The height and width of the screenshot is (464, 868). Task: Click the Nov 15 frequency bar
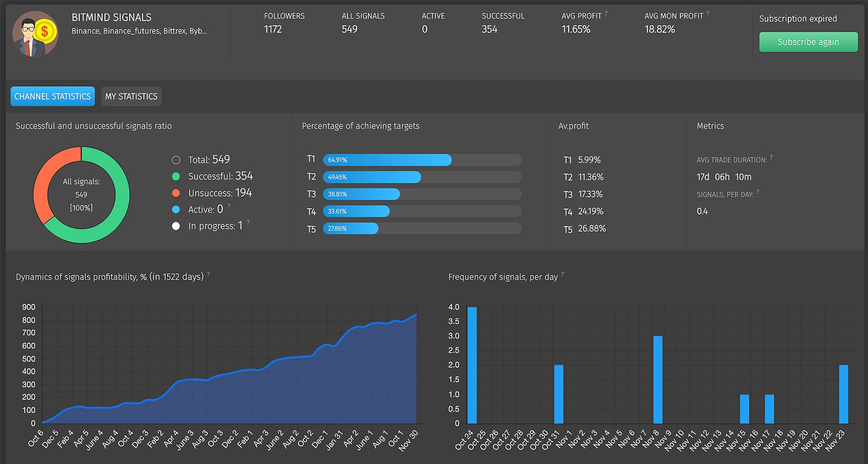(x=745, y=409)
